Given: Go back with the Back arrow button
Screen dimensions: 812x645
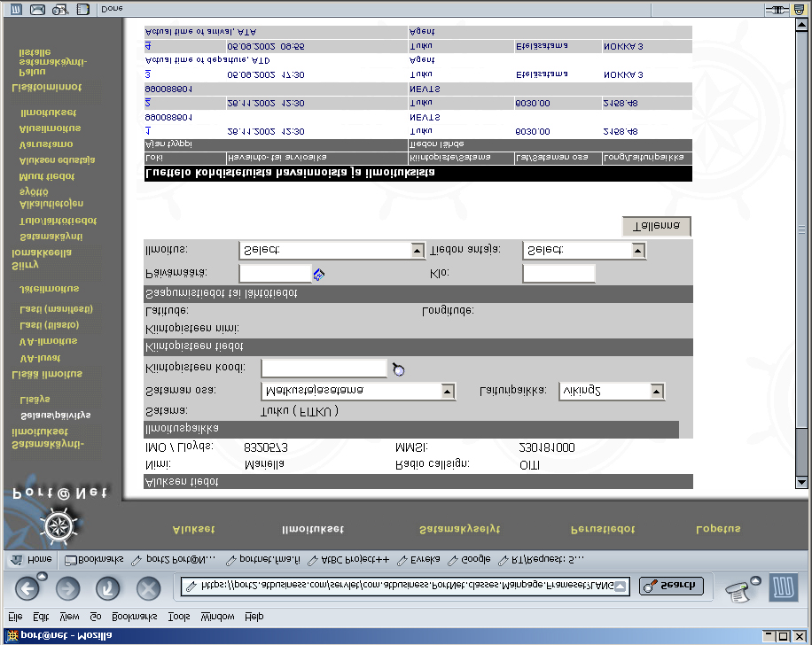Looking at the screenshot, I should [x=27, y=588].
